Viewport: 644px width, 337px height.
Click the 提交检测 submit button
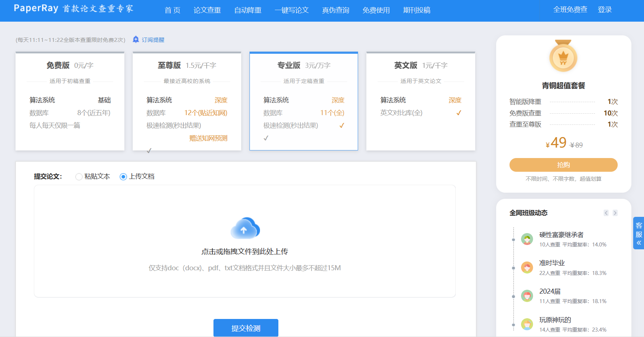(x=246, y=328)
